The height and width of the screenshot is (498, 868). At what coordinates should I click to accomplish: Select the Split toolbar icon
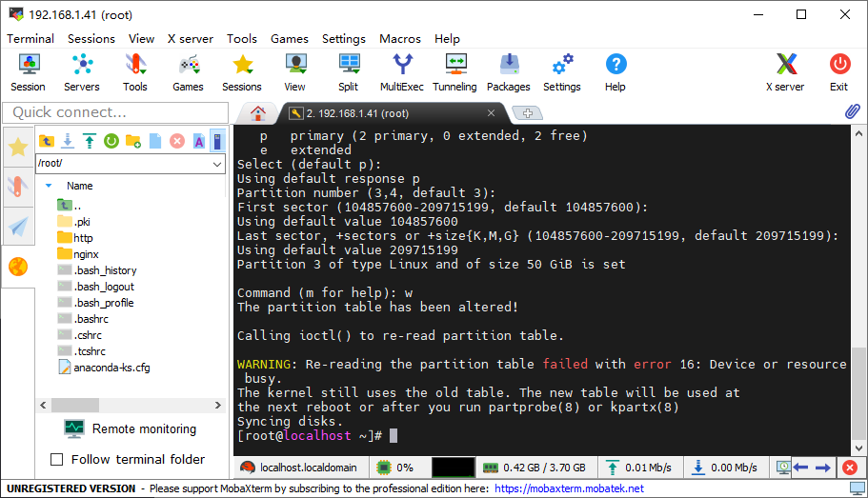[x=349, y=72]
